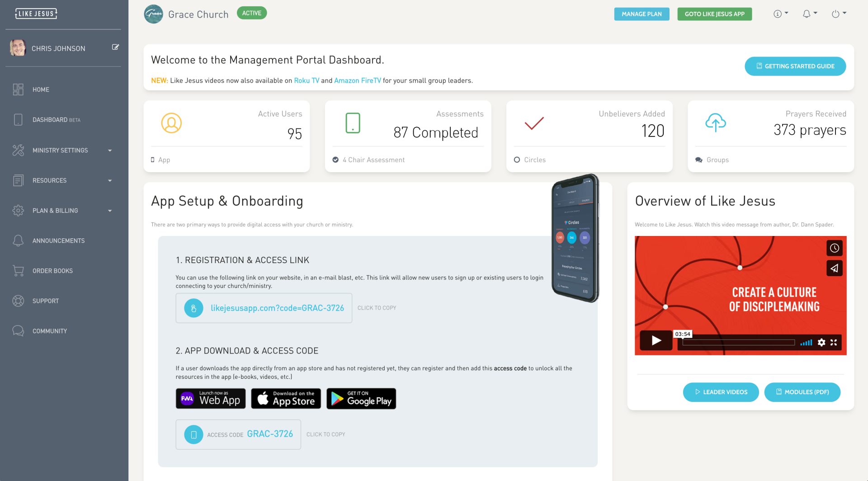Click the GOTO LIKE JESUS APP button
The width and height of the screenshot is (868, 481).
714,14
